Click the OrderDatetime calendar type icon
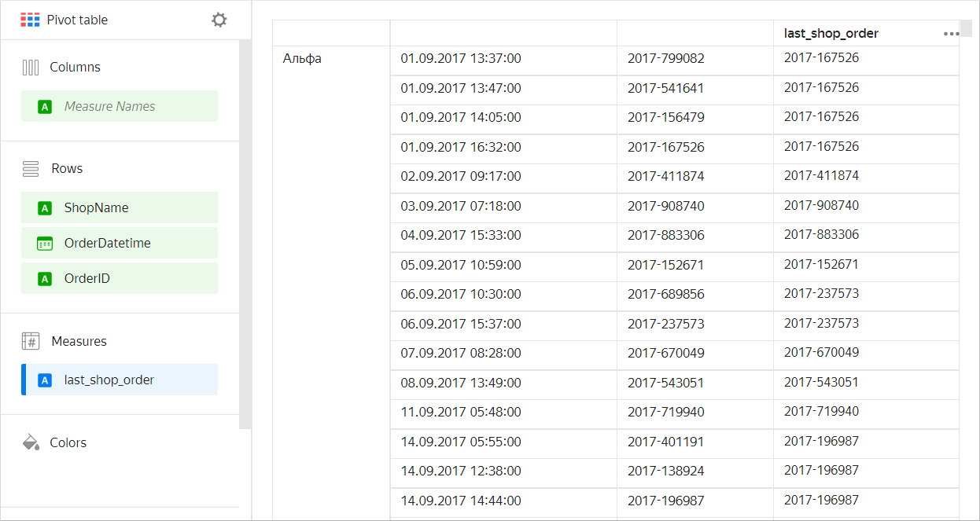The height and width of the screenshot is (521, 980). click(45, 244)
